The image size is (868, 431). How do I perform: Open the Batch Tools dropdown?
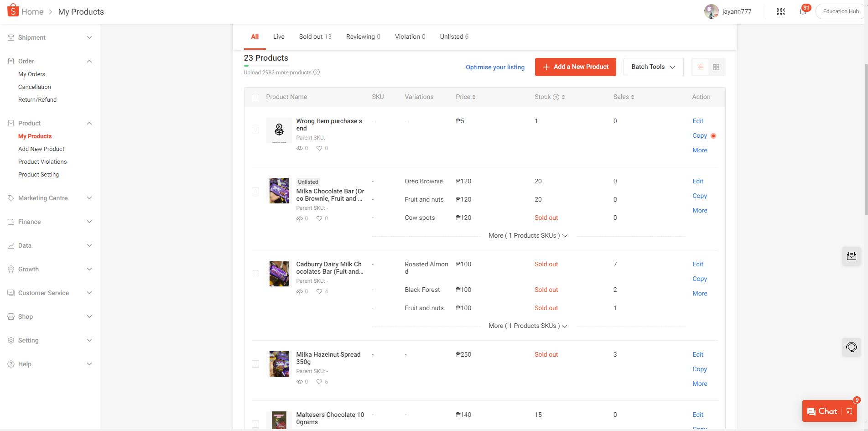pos(653,67)
